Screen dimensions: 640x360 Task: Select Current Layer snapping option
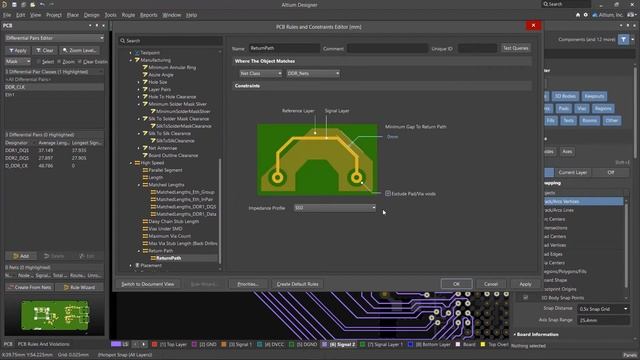point(573,173)
